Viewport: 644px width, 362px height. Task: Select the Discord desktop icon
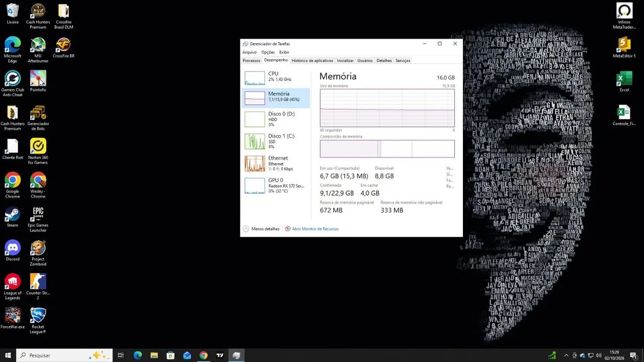click(13, 251)
